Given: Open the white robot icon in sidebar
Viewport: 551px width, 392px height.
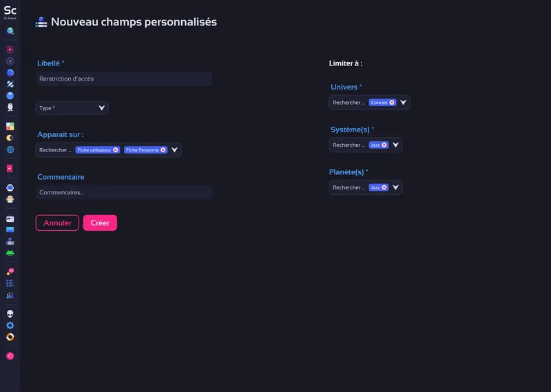Looking at the screenshot, I should coord(10,107).
